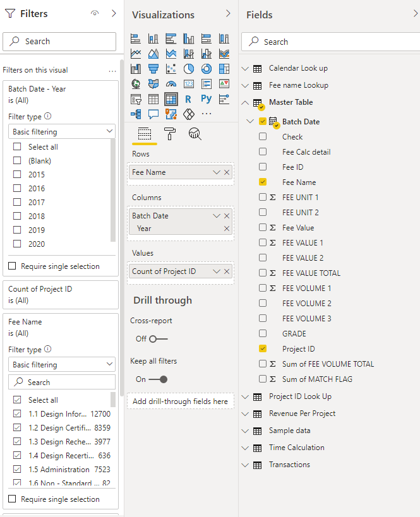
Task: Click the Fields pane search box
Action: [330, 42]
